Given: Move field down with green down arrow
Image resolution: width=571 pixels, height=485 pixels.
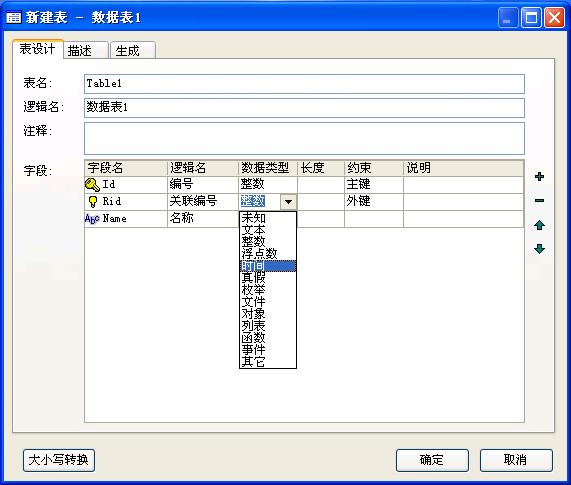Looking at the screenshot, I should coord(539,249).
